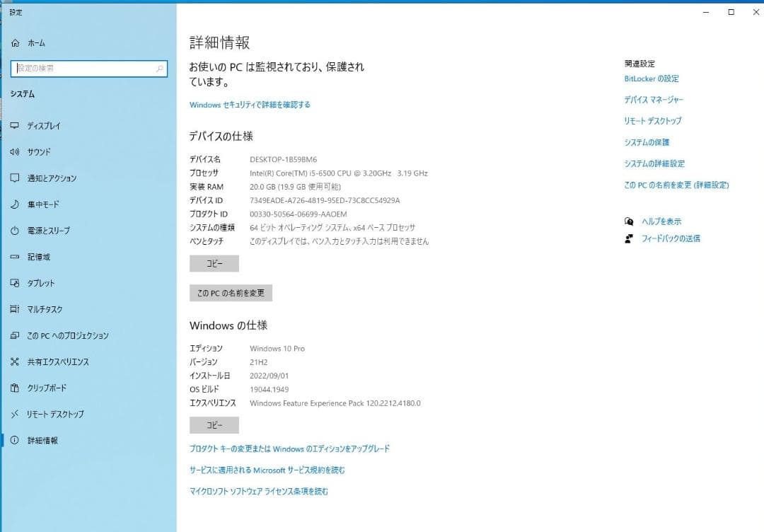764x532 pixels.
Task: Go to the Settings ホーム page
Action: (x=32, y=42)
